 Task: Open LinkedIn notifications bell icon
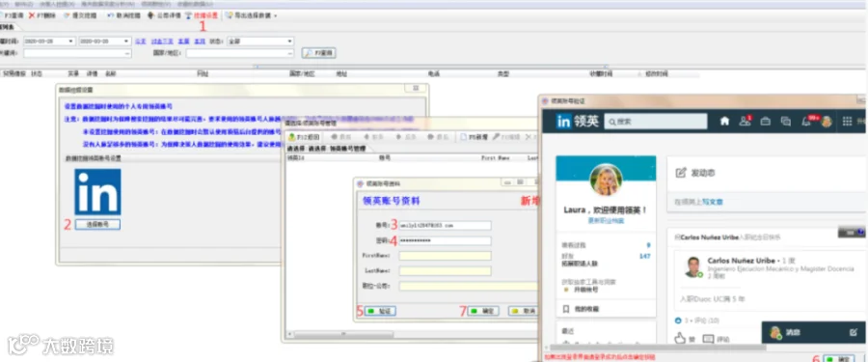click(806, 122)
